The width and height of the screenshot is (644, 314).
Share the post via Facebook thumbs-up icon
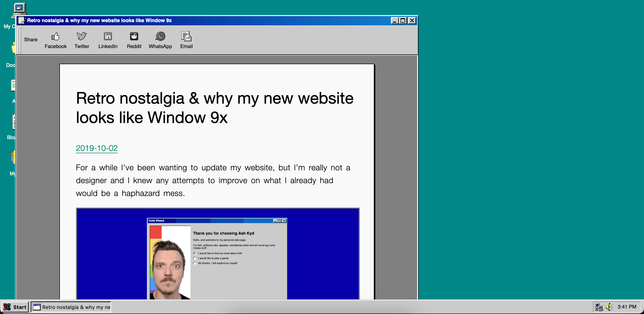tap(55, 37)
